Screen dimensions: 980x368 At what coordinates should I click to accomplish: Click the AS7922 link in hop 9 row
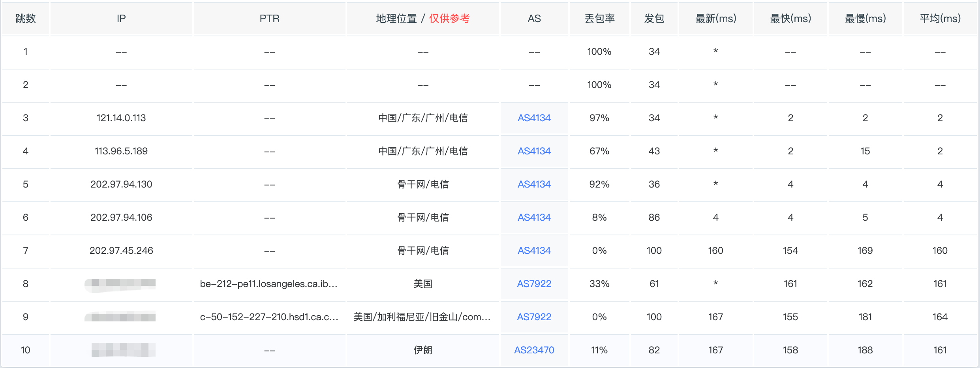(x=534, y=317)
